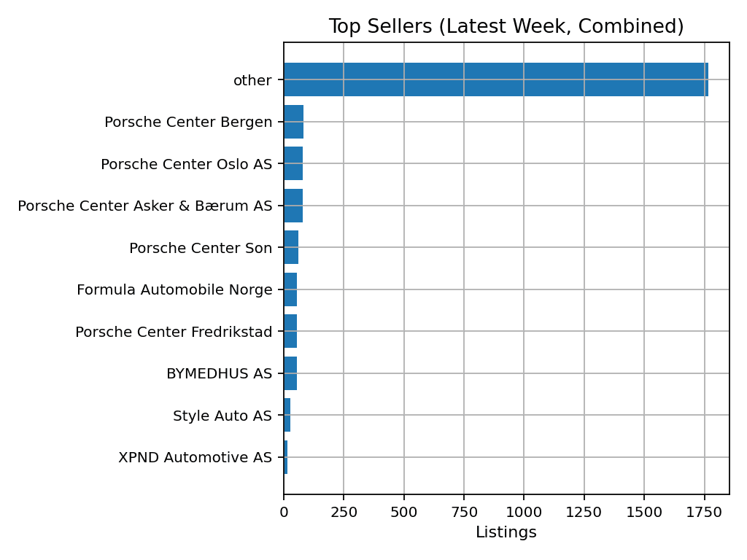Image resolution: width=747 pixels, height=560 pixels.
Task: Click the 'Listings' x-axis label
Action: pos(506,532)
